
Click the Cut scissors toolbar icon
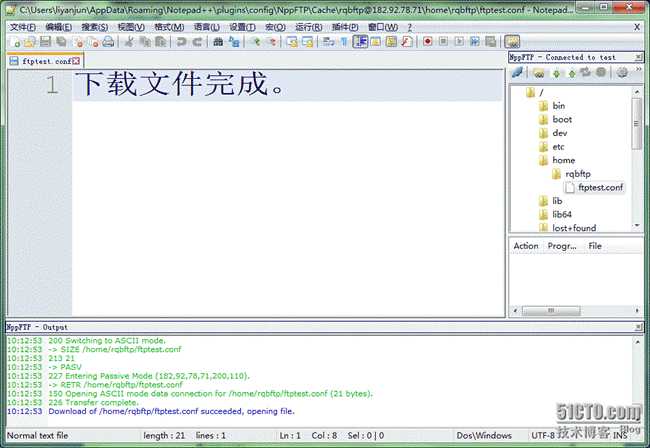[x=129, y=42]
